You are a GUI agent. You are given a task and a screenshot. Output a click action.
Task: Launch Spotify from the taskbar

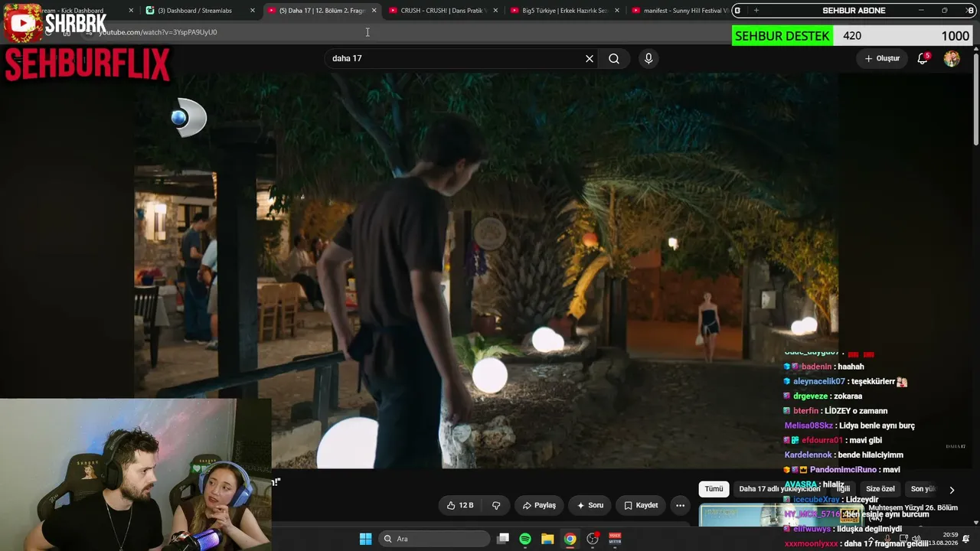[525, 539]
